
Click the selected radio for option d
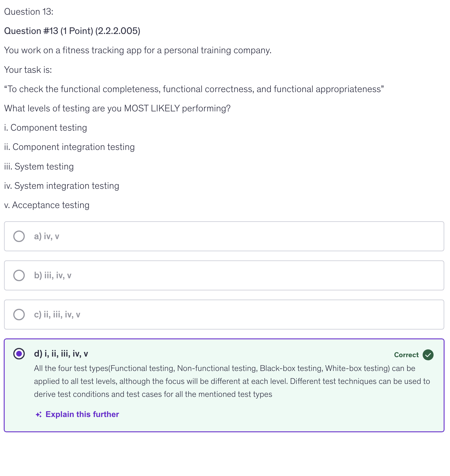pyautogui.click(x=19, y=354)
